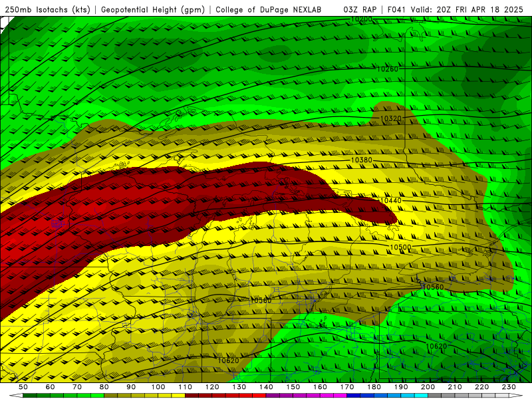The height and width of the screenshot is (399, 532).
Task: Click the 230 value on the isotach legend
Action: [x=509, y=387]
